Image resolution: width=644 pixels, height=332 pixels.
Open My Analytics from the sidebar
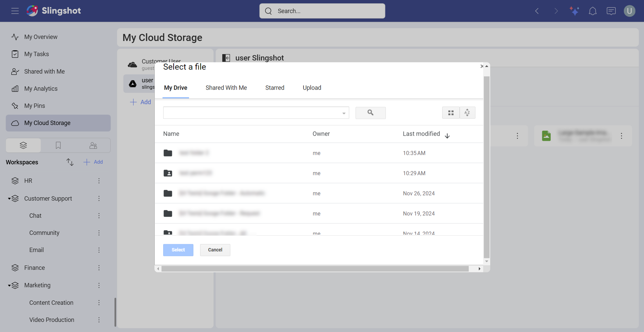(41, 88)
